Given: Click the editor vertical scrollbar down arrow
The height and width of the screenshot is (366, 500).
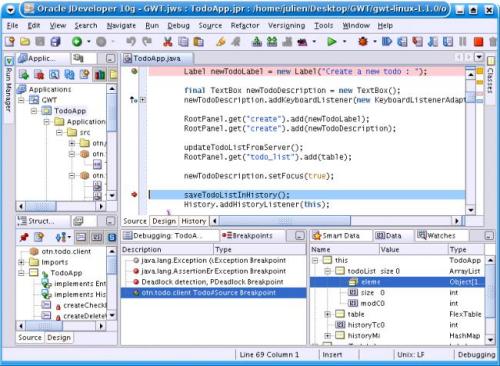Looking at the screenshot, I should (470, 210).
